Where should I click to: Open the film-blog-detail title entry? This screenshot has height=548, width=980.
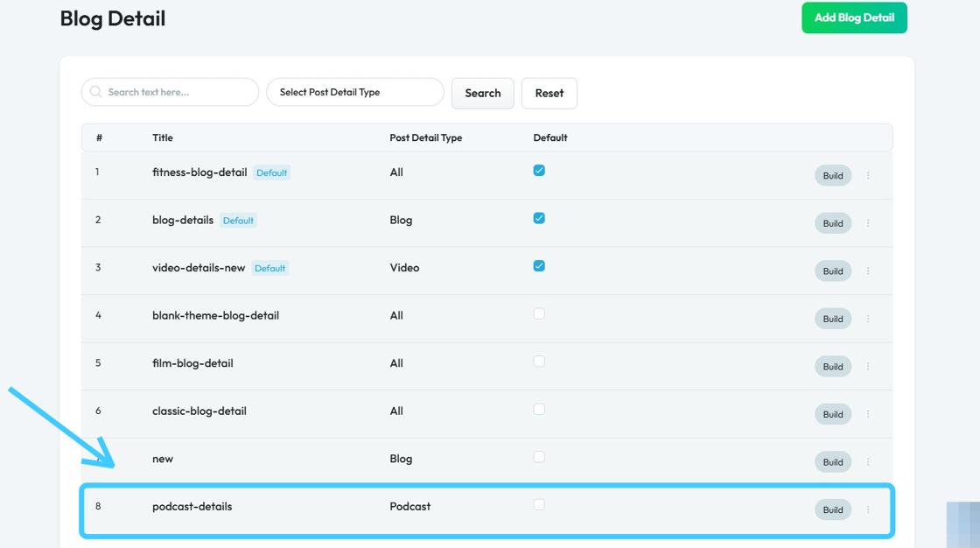192,363
